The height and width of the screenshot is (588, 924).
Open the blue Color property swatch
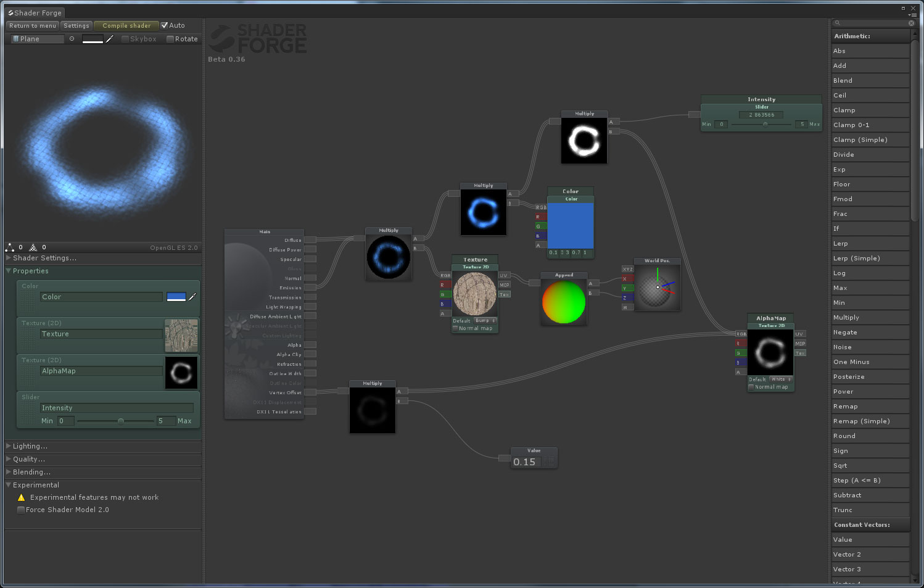176,297
